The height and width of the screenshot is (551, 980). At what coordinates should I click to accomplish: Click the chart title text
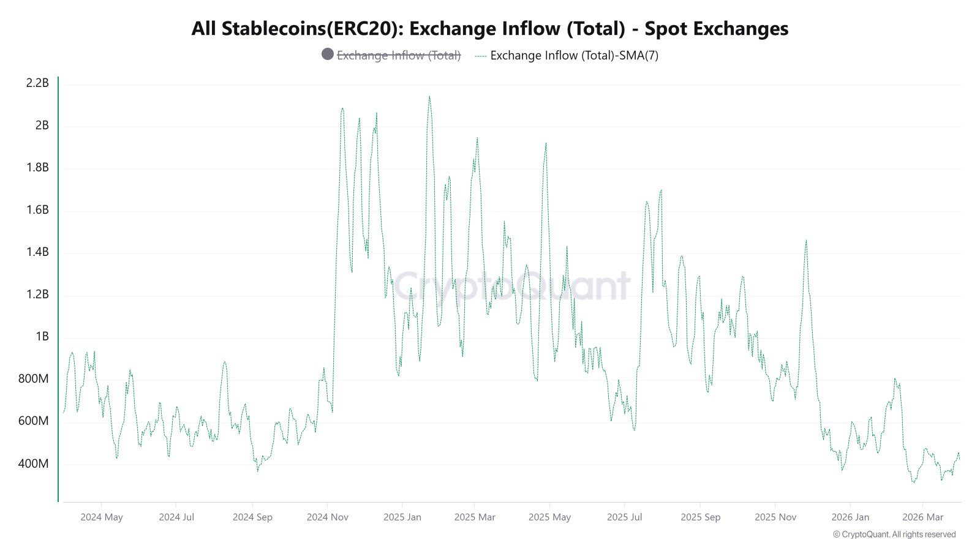[x=489, y=28]
